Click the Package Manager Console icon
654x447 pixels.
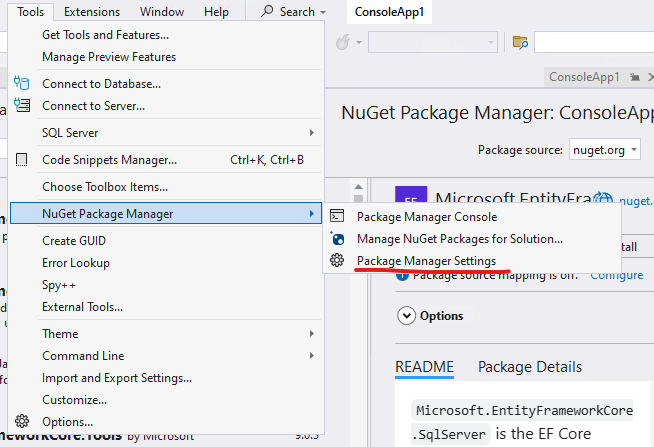coord(337,216)
